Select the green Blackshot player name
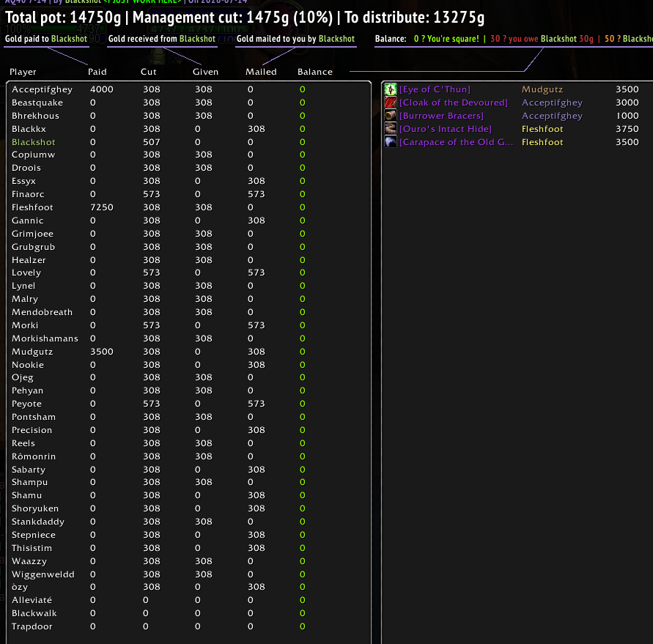 33,142
